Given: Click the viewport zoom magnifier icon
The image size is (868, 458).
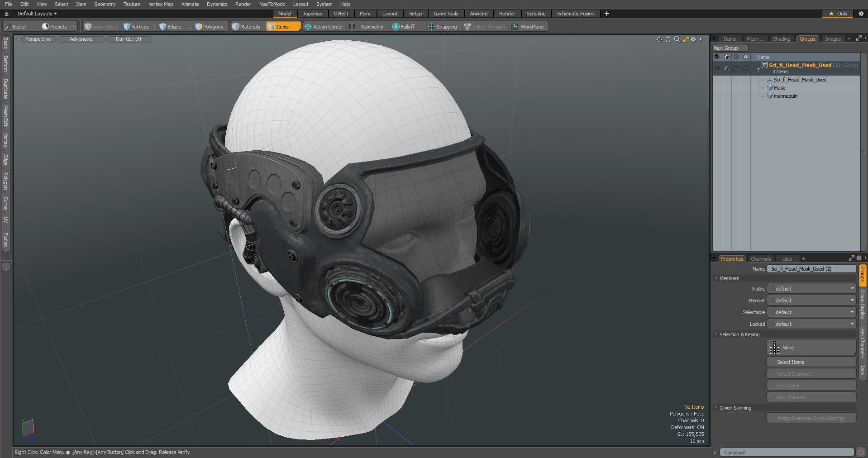Looking at the screenshot, I should 677,39.
